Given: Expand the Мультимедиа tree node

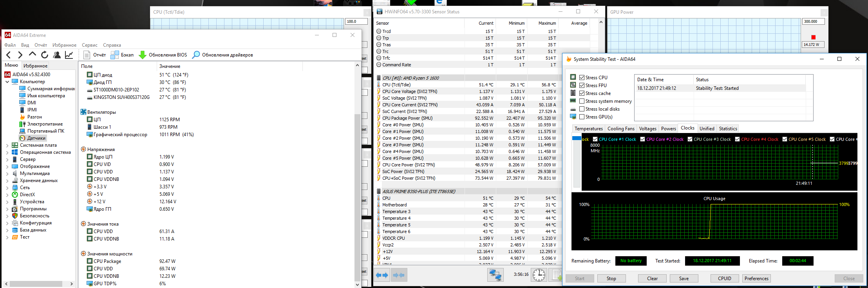Looking at the screenshot, I should coord(7,173).
